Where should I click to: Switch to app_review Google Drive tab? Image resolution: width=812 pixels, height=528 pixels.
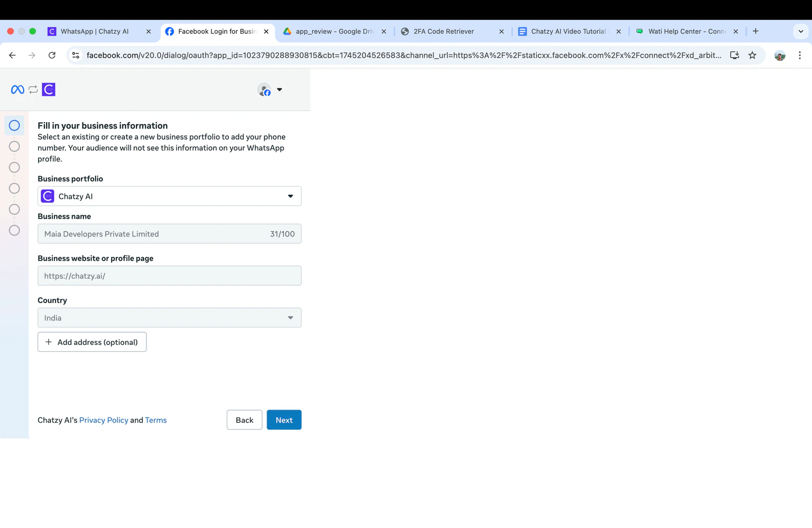click(x=335, y=31)
